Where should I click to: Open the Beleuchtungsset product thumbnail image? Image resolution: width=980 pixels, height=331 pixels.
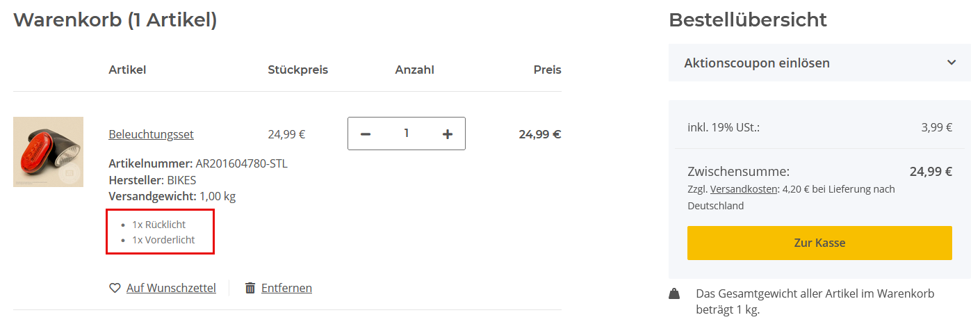click(x=48, y=152)
